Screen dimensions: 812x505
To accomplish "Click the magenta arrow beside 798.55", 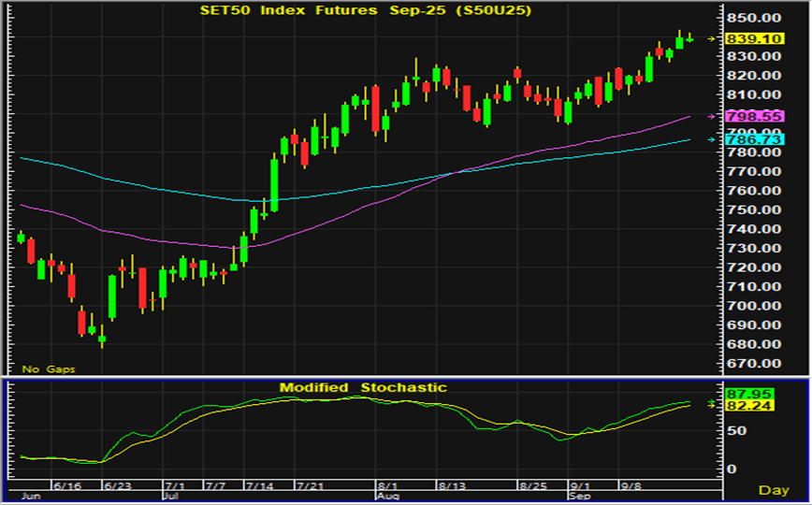I will click(x=710, y=116).
